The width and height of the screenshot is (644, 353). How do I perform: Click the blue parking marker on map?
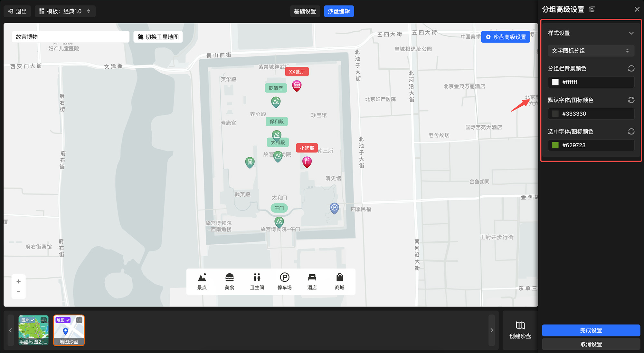[x=334, y=208]
